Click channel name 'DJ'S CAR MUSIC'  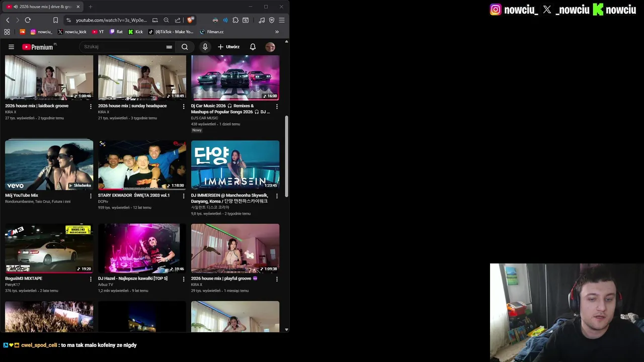pyautogui.click(x=204, y=118)
